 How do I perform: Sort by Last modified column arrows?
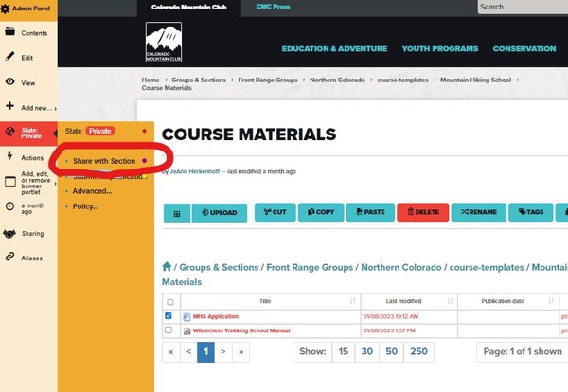point(451,301)
